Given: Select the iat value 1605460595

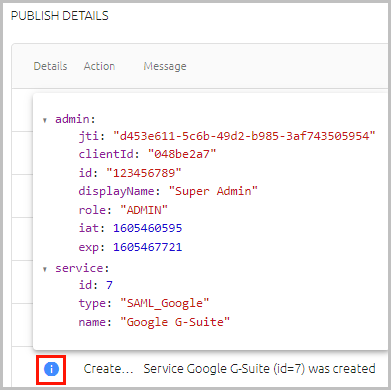Looking at the screenshot, I should 147,228.
